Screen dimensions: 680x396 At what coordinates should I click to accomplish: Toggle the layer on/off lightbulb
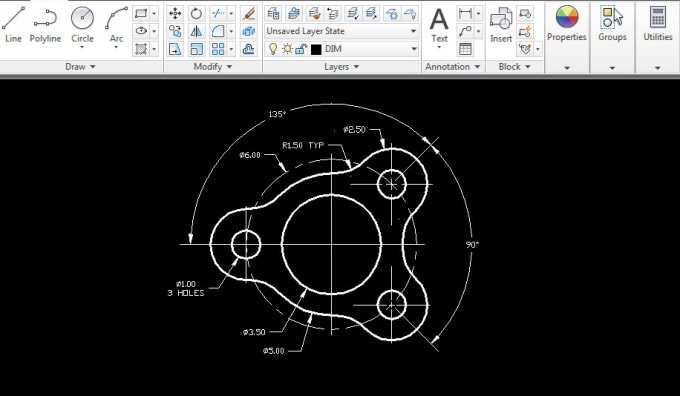pos(273,49)
